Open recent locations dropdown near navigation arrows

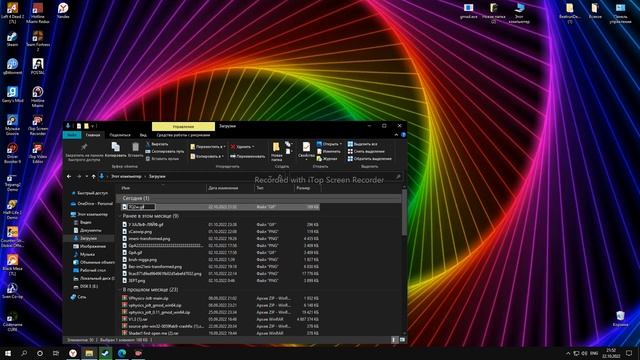click(87, 176)
